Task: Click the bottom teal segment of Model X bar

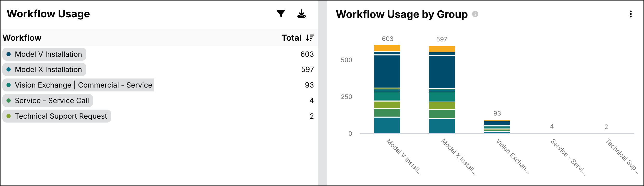Action: [442, 126]
